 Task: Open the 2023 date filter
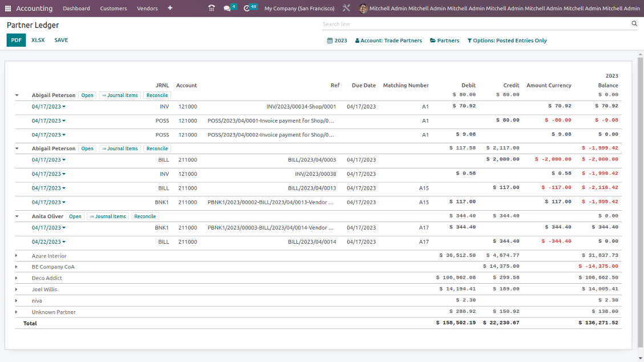337,41
